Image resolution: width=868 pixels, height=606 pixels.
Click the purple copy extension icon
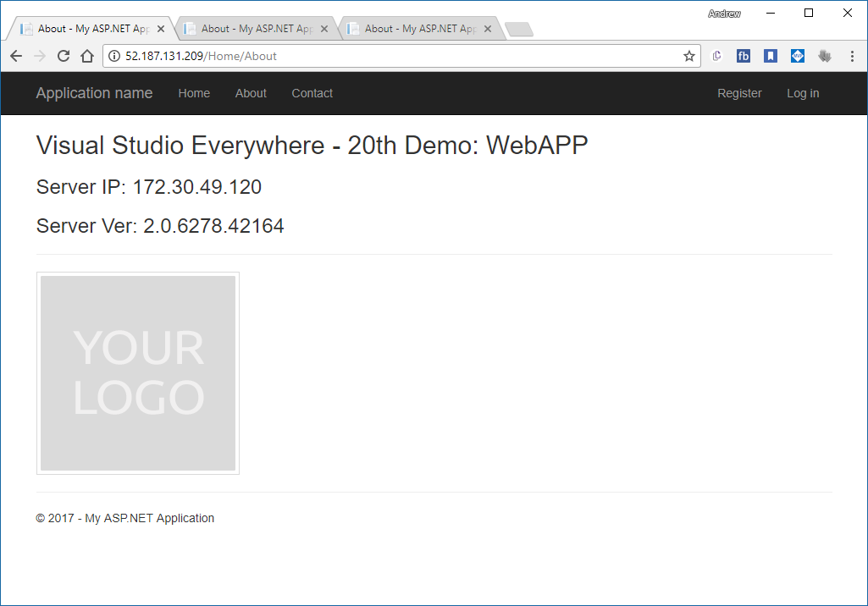pyautogui.click(x=716, y=56)
